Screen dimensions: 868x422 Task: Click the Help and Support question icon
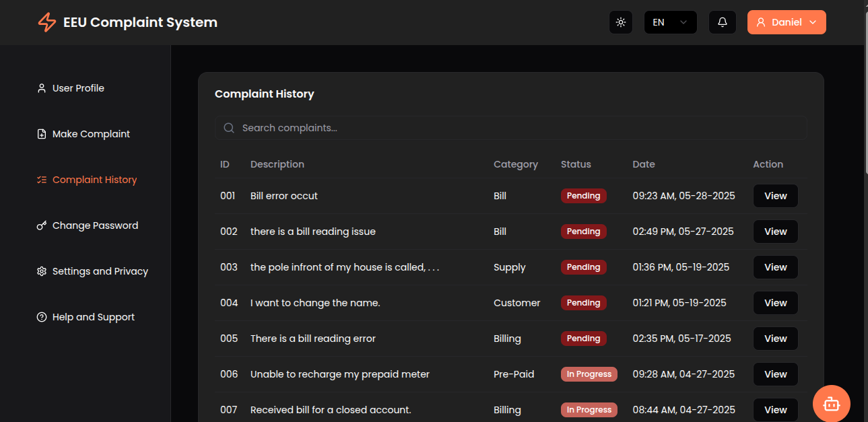pos(41,316)
